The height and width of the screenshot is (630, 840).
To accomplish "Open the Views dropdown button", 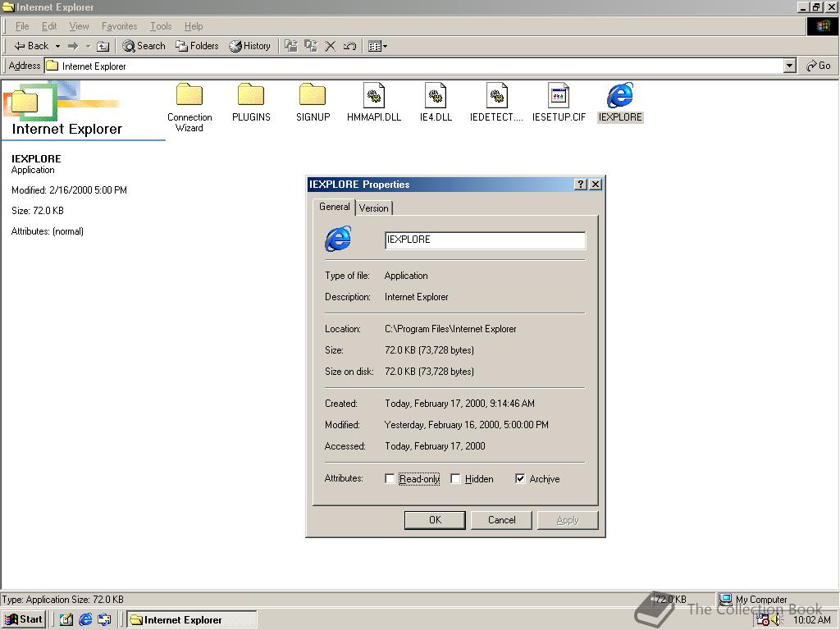I will [x=377, y=46].
